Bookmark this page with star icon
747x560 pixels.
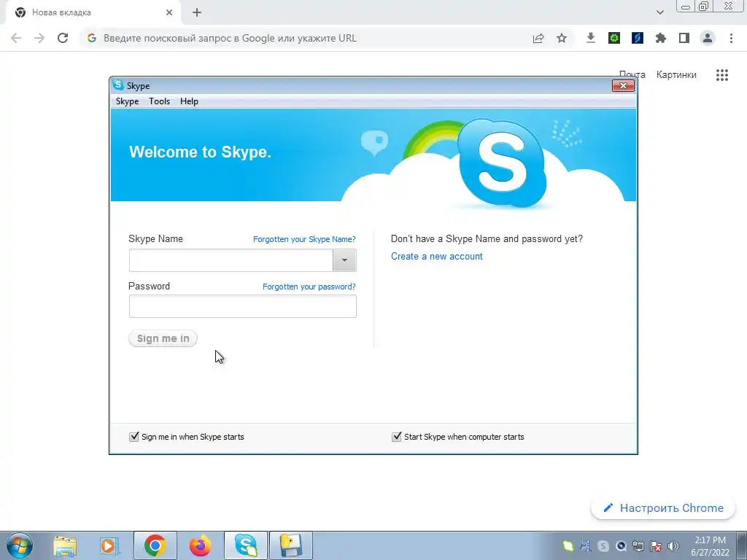click(562, 38)
